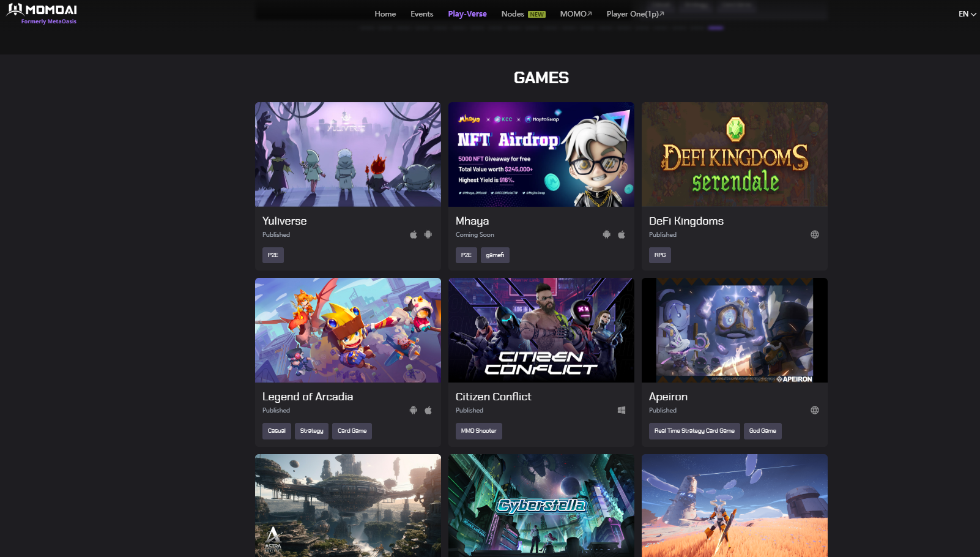Select the gamefi tag on Mhaya
Viewport: 980px width, 557px height.
coord(495,255)
